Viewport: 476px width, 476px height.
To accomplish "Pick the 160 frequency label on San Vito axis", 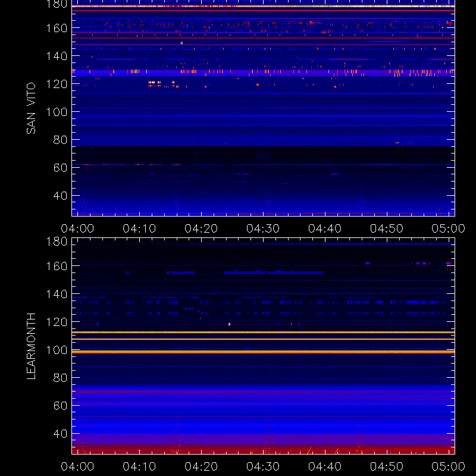I will point(57,28).
